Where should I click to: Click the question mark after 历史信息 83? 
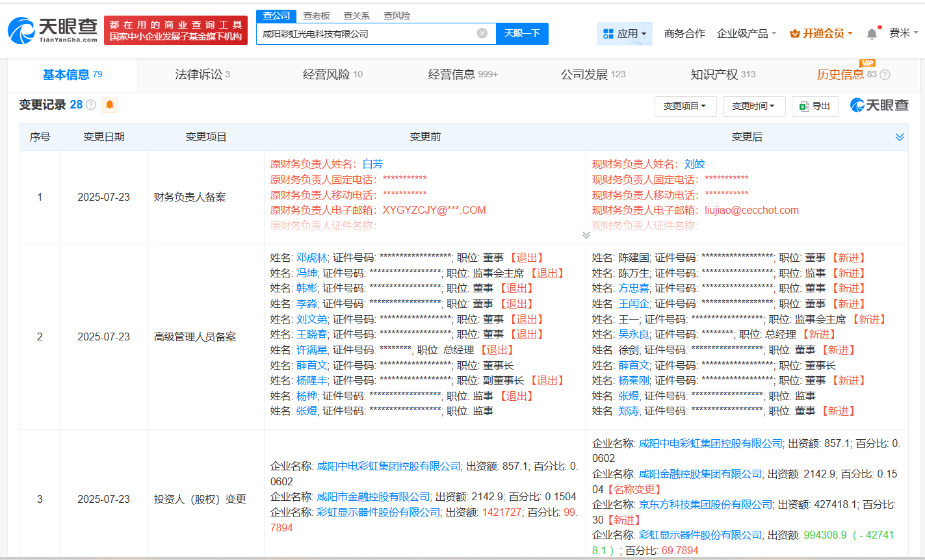click(884, 75)
